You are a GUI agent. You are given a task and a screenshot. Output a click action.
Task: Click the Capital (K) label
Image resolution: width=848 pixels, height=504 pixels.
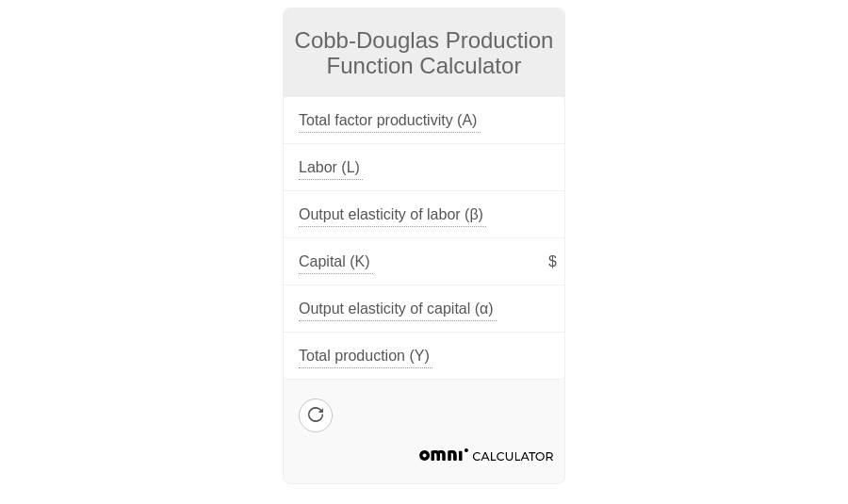[334, 262]
